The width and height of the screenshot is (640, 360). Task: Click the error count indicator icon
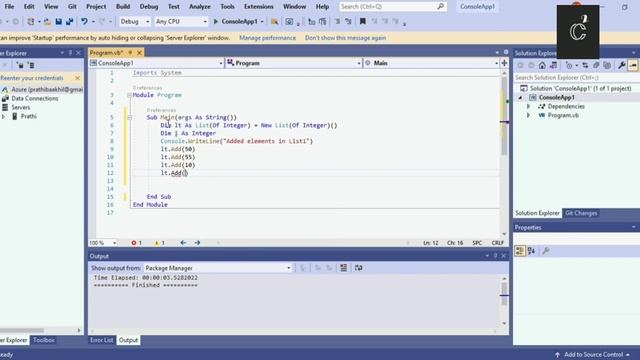pyautogui.click(x=136, y=242)
